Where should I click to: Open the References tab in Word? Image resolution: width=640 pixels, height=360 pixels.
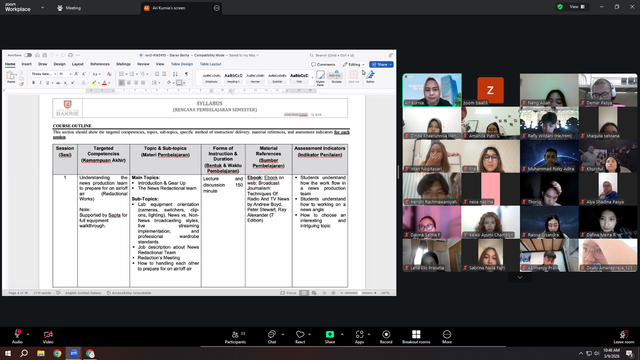100,64
